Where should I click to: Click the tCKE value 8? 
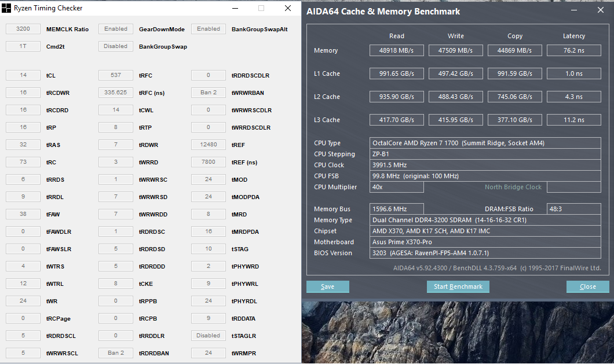click(116, 284)
